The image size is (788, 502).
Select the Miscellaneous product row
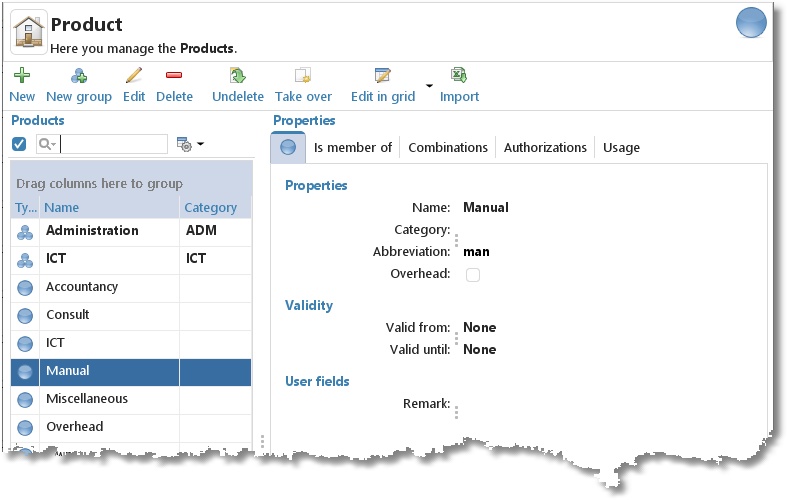click(131, 400)
